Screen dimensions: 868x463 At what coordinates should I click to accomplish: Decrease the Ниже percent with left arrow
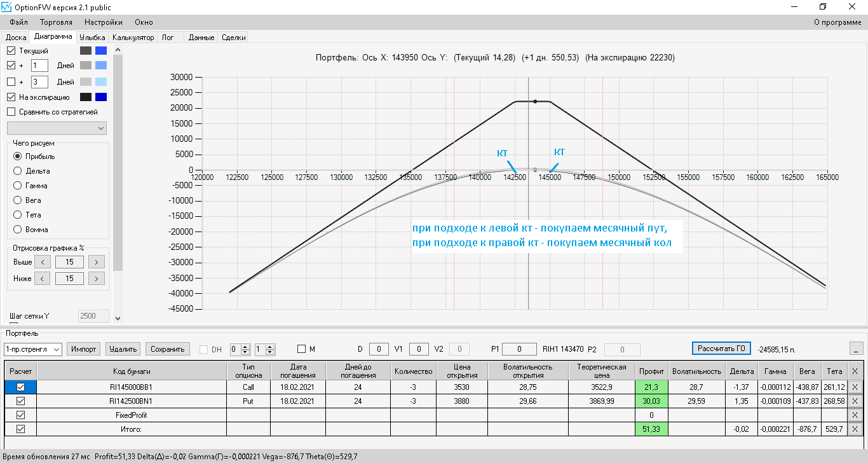click(42, 279)
